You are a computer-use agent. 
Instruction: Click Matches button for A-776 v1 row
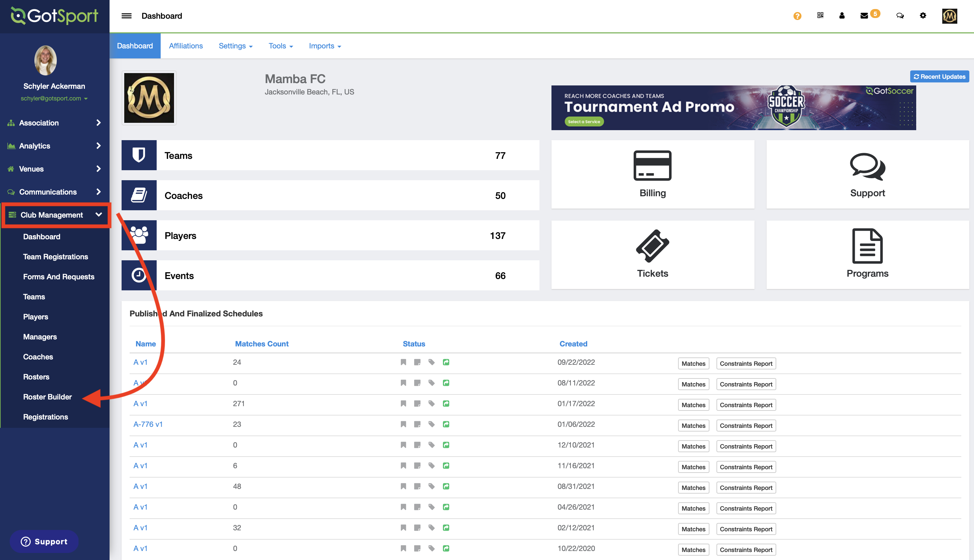[x=693, y=426]
